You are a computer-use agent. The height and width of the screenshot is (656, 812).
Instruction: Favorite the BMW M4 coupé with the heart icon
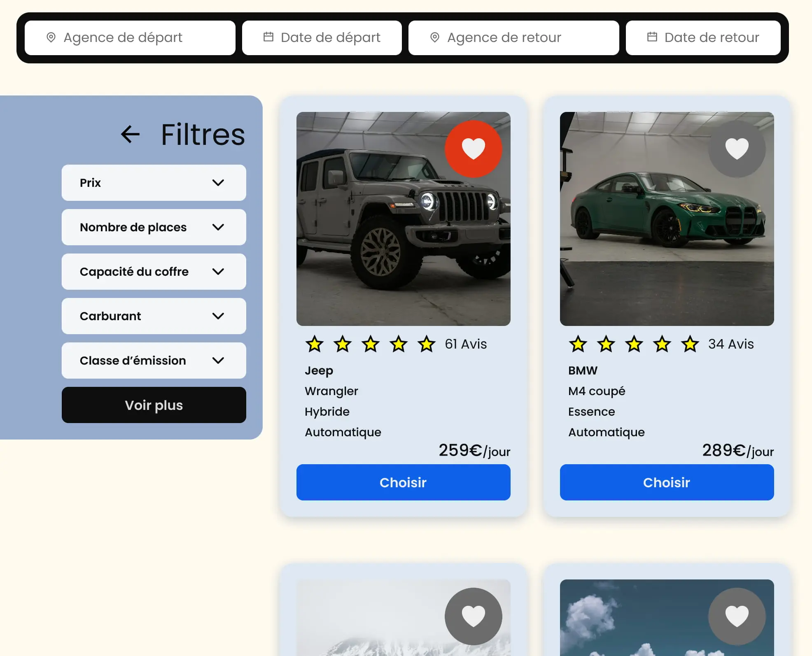(x=737, y=148)
